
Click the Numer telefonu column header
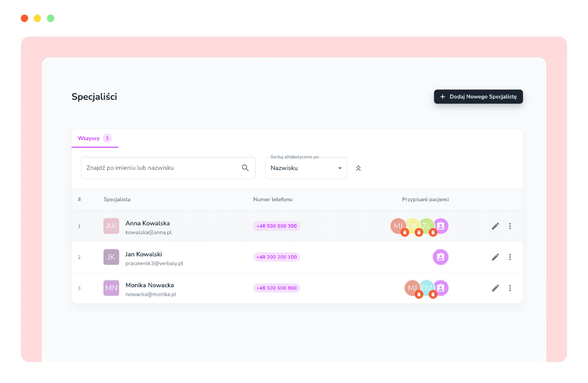(273, 199)
